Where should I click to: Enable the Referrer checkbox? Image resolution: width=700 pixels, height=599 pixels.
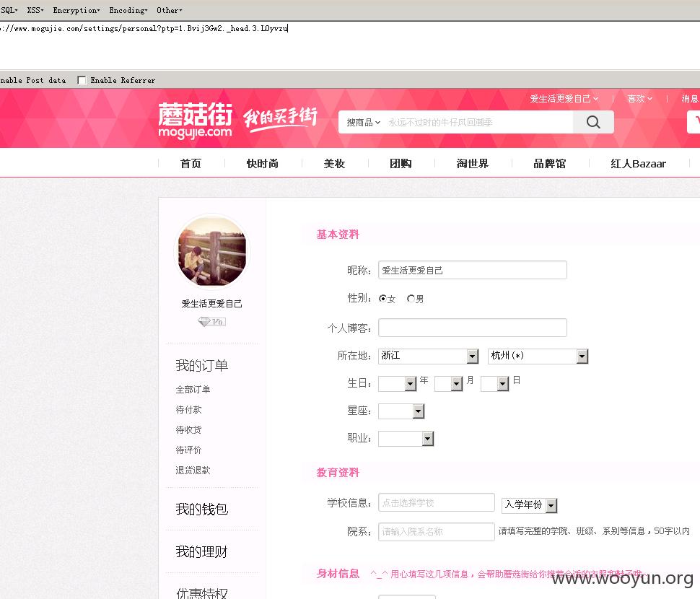(82, 80)
